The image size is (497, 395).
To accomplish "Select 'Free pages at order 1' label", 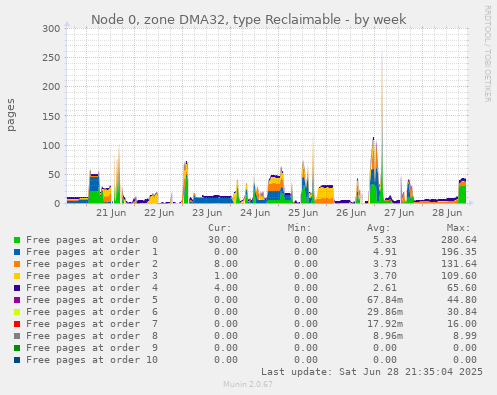I will (92, 252).
